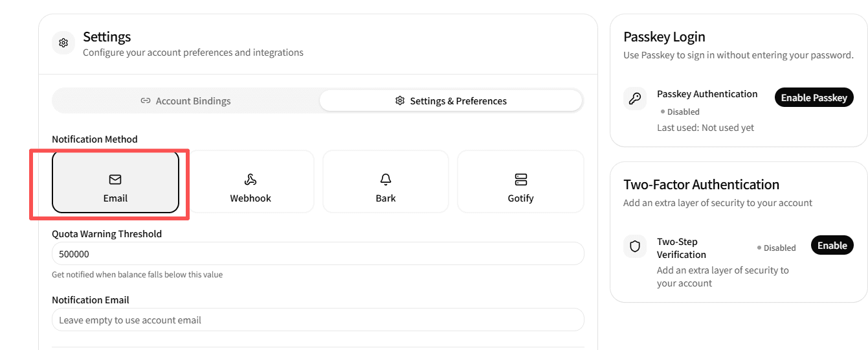The width and height of the screenshot is (868, 350).
Task: Enable Two-Step Verification button
Action: pyautogui.click(x=832, y=246)
